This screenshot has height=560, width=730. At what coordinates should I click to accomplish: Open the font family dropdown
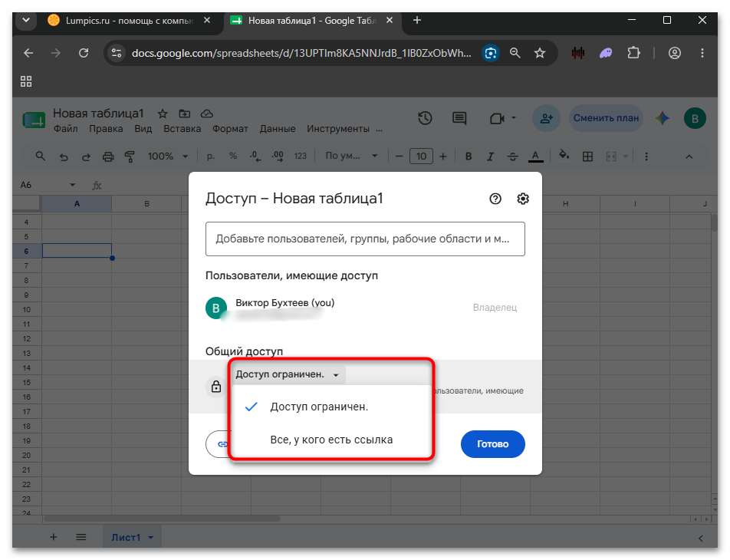point(351,156)
